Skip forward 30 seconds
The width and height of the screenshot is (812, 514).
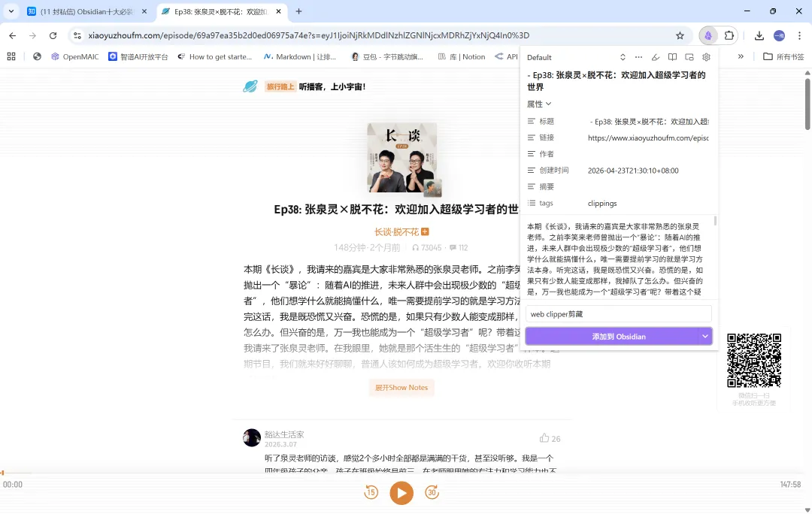432,492
